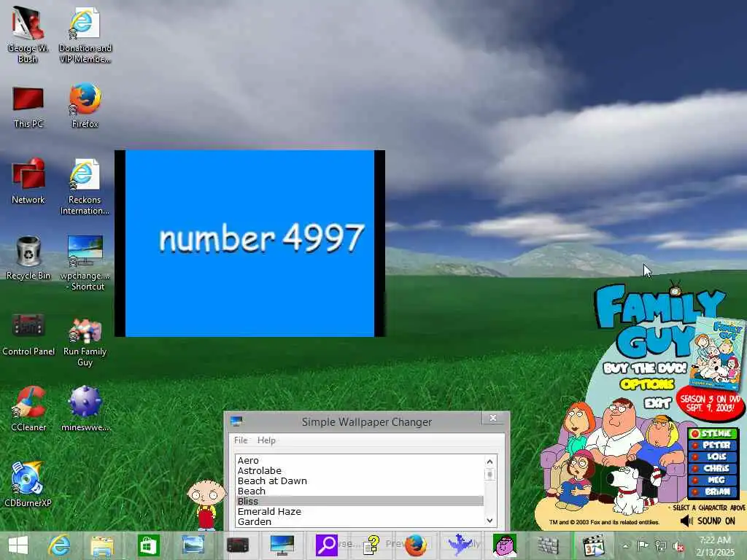Click Buy the DVD in Family Guy widget
Screen dimensions: 747x560
[x=646, y=367]
